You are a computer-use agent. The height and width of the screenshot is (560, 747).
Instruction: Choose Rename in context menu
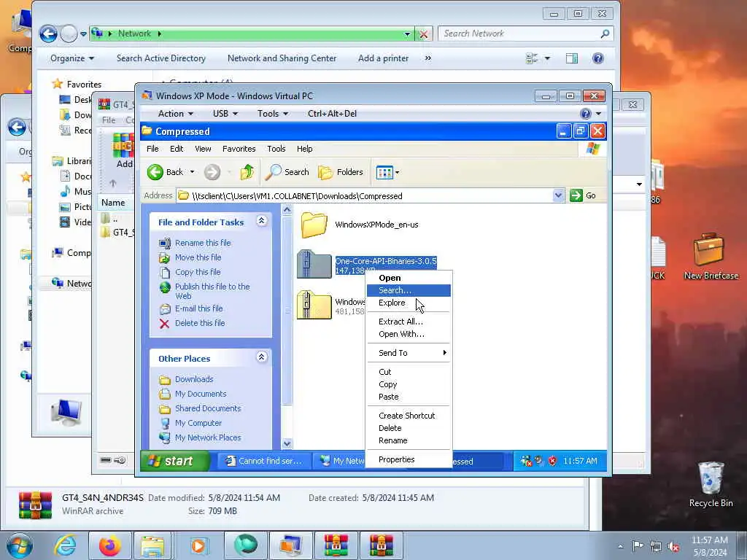click(409, 440)
